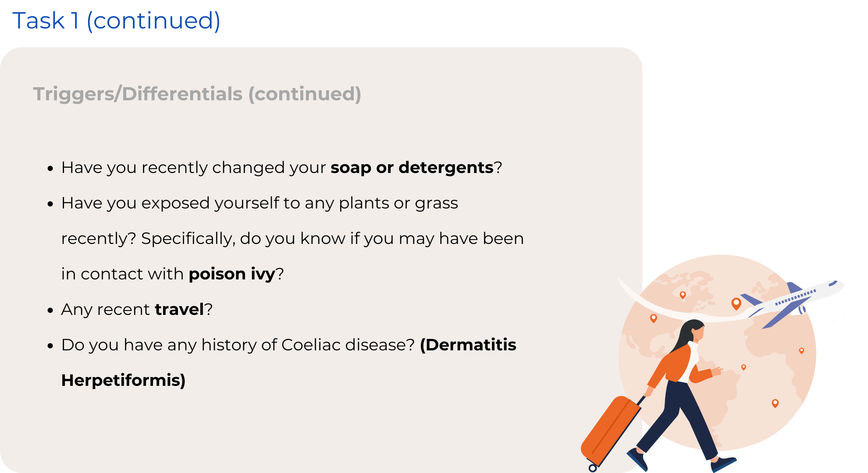Screen dimensions: 868x473
Task: Click the bold "poison ivy" text
Action: 231,274
